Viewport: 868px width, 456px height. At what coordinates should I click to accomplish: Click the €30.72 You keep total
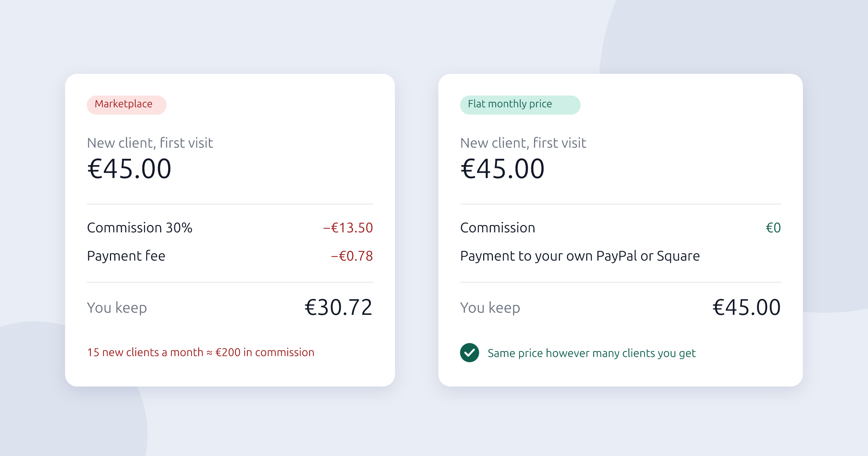tap(339, 308)
